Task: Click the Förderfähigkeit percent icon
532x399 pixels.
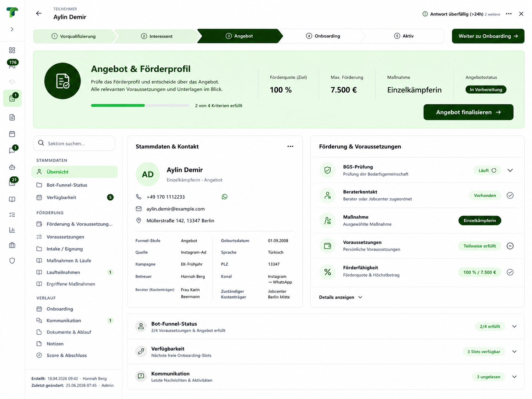Action: click(327, 272)
